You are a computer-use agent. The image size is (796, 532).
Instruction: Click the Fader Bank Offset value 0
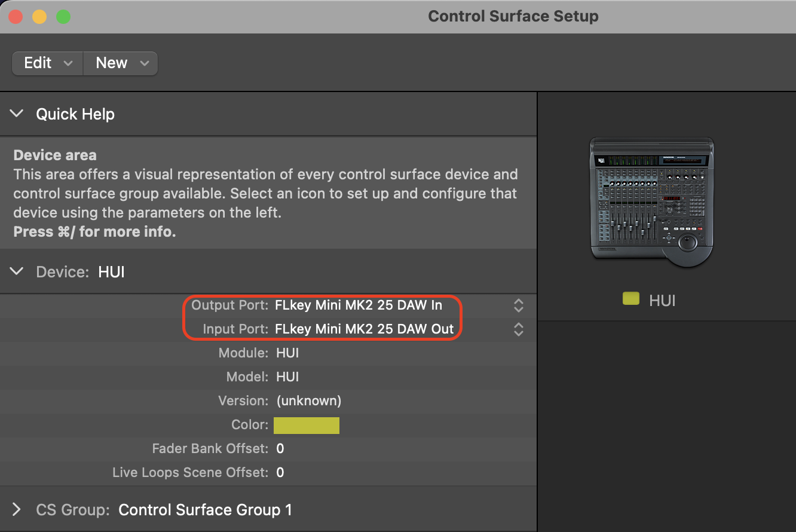280,449
